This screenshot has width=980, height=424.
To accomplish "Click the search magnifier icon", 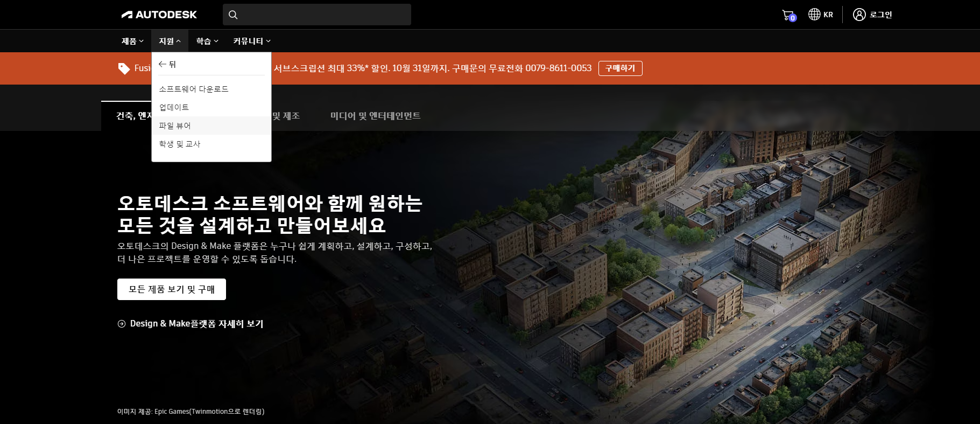I will pyautogui.click(x=233, y=15).
